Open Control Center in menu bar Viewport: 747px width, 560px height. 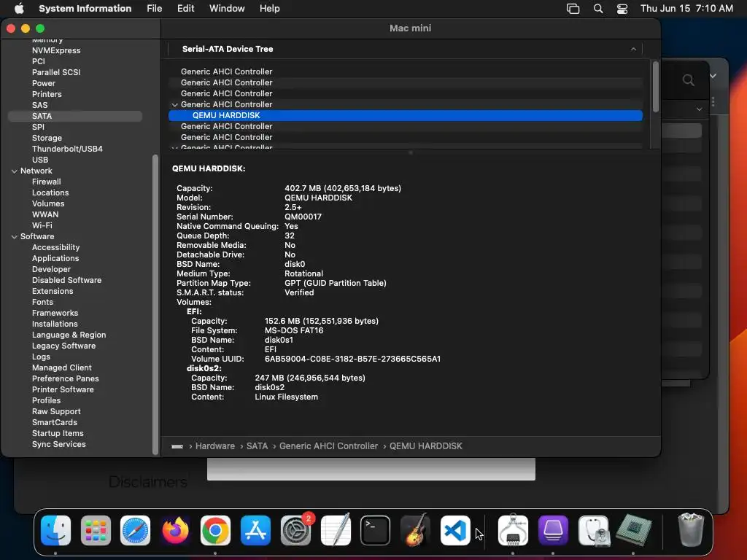(x=622, y=9)
